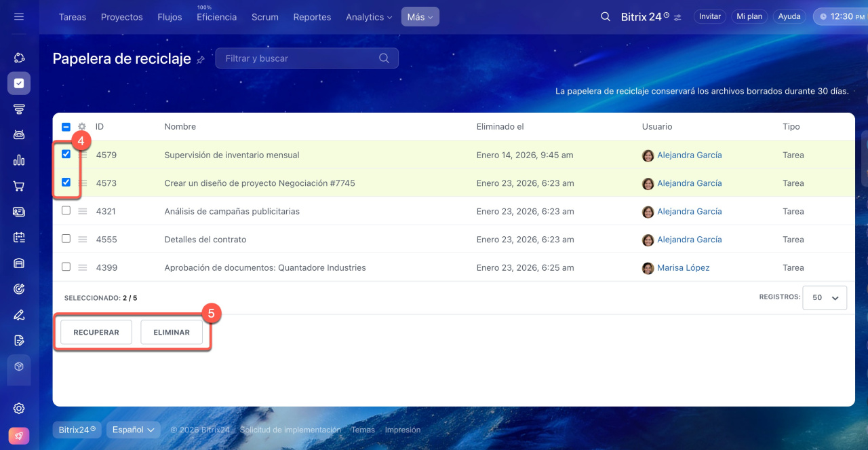Image resolution: width=868 pixels, height=450 pixels.
Task: Click the pin icon beside Papelera de reciclaje
Action: click(x=201, y=60)
